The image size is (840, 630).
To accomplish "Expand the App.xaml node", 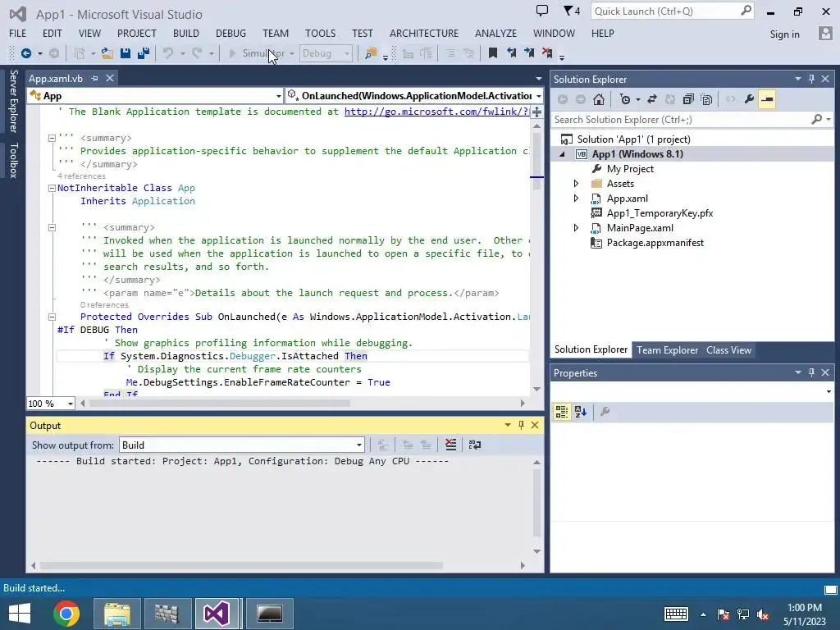I will [576, 199].
